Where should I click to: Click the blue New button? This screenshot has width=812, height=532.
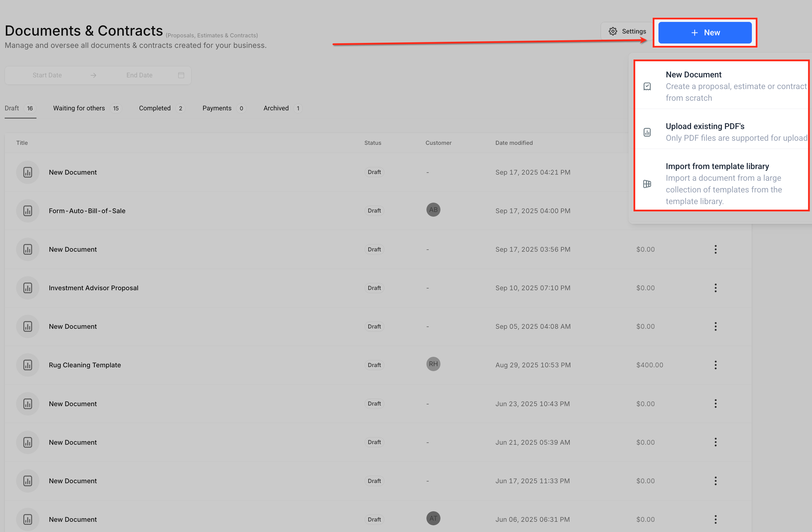[705, 32]
